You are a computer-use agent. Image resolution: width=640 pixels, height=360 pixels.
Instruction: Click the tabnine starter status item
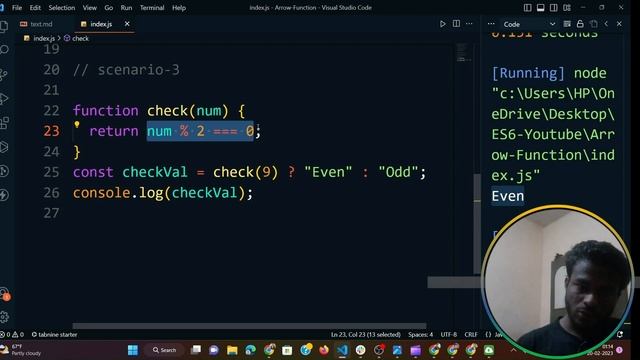[x=54, y=334]
